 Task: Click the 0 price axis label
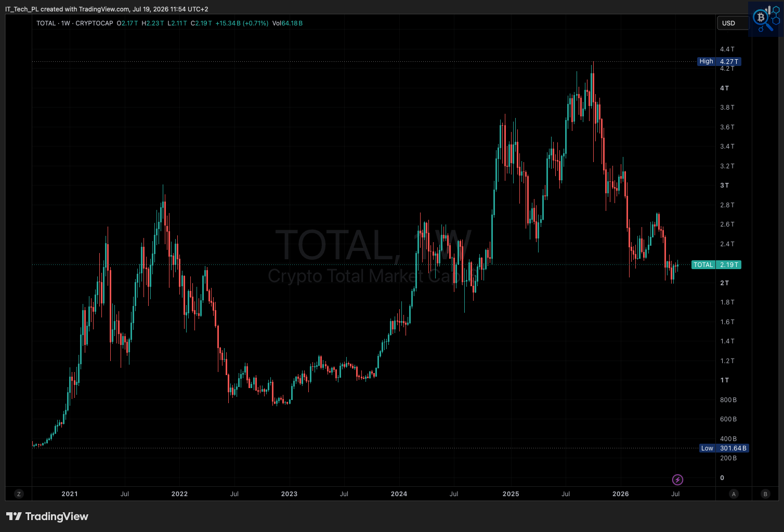click(722, 478)
